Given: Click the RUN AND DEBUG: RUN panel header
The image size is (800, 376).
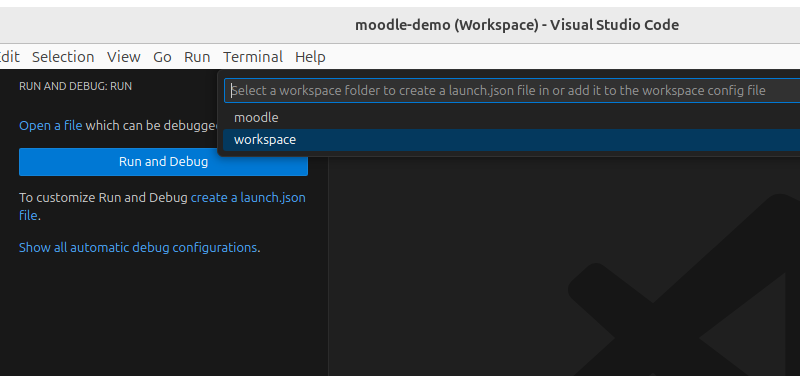Looking at the screenshot, I should click(x=76, y=86).
